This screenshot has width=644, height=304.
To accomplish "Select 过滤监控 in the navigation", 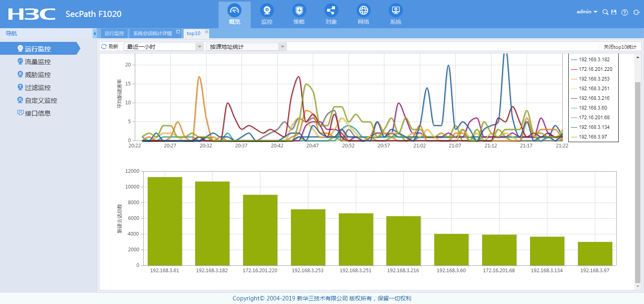I will point(38,87).
